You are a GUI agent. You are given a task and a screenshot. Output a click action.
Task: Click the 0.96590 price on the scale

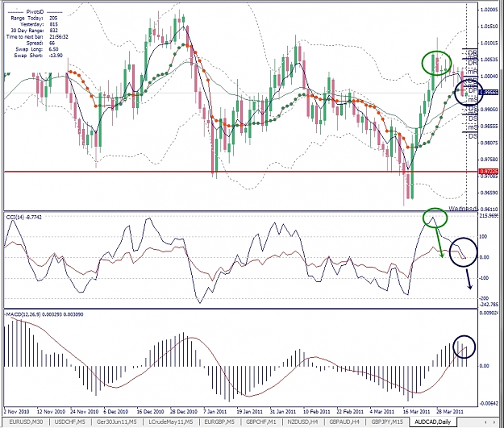tap(489, 193)
